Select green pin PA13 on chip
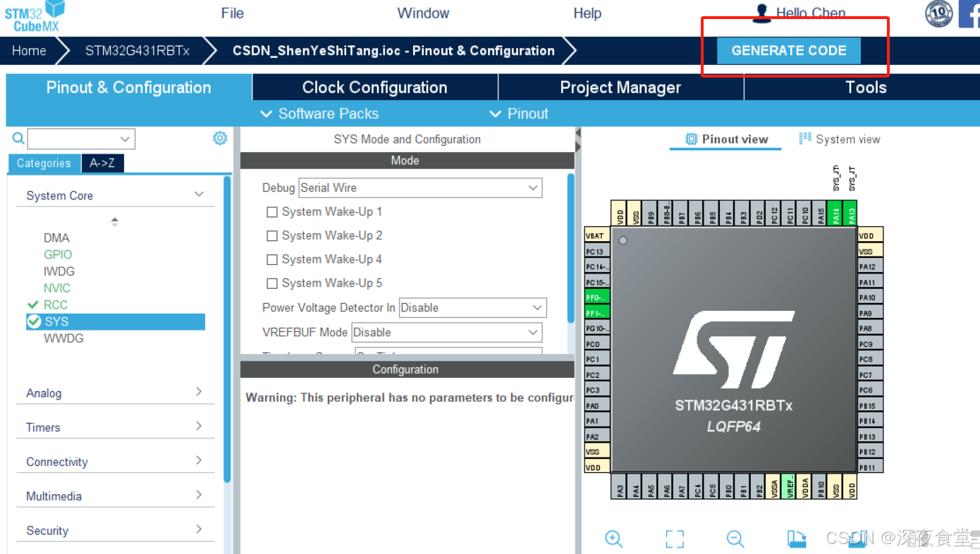980x554 pixels. (x=852, y=213)
